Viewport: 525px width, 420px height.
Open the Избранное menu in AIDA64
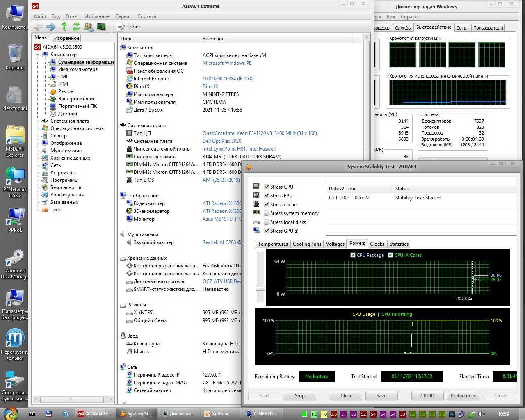tap(97, 16)
